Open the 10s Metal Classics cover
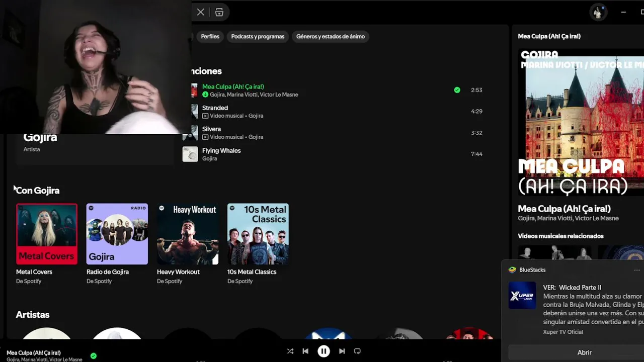The width and height of the screenshot is (644, 362). click(258, 234)
